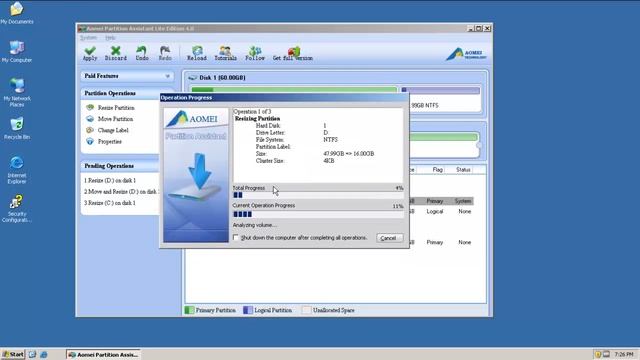Collapse the Paid Features panel

pyautogui.click(x=167, y=76)
